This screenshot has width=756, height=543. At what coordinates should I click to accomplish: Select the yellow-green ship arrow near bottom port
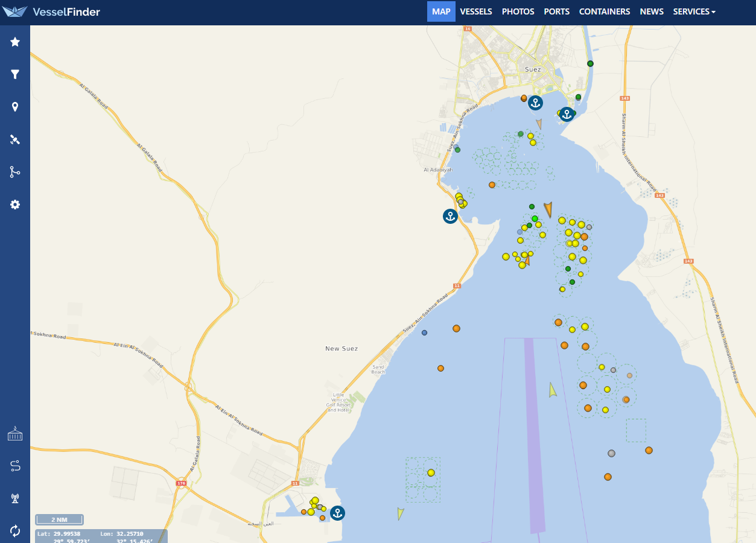400,514
